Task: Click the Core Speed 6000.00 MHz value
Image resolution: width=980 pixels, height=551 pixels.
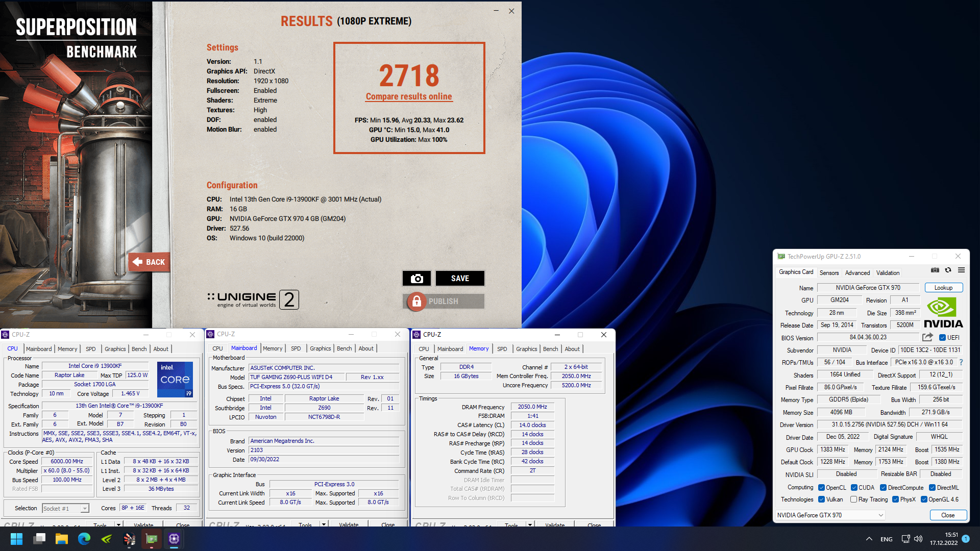Action: click(x=67, y=461)
